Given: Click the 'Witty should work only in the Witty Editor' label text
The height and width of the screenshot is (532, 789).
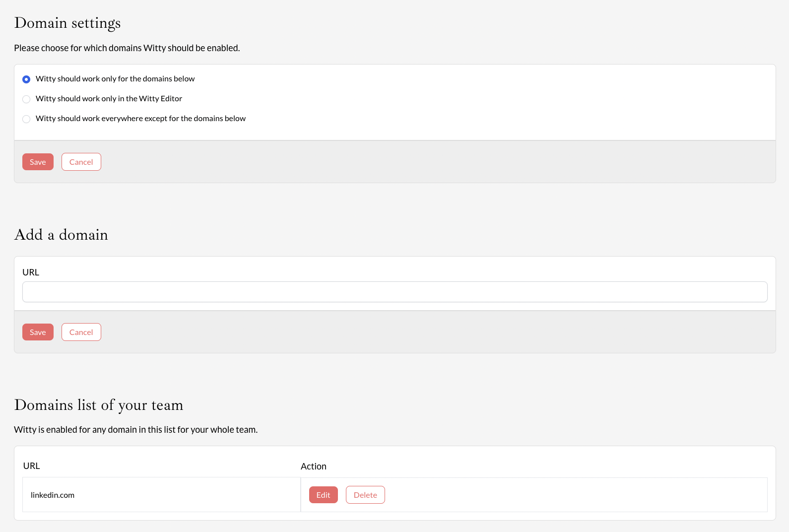Looking at the screenshot, I should point(109,99).
